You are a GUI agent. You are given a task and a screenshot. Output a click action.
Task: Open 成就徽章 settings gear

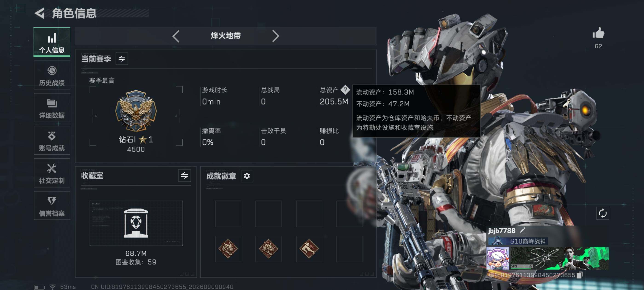click(x=247, y=176)
